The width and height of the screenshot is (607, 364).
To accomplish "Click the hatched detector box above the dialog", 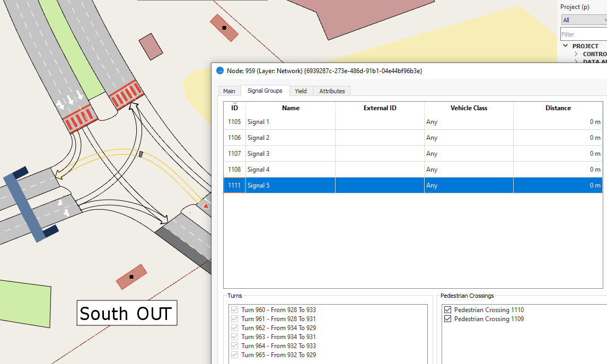I will pyautogui.click(x=224, y=28).
